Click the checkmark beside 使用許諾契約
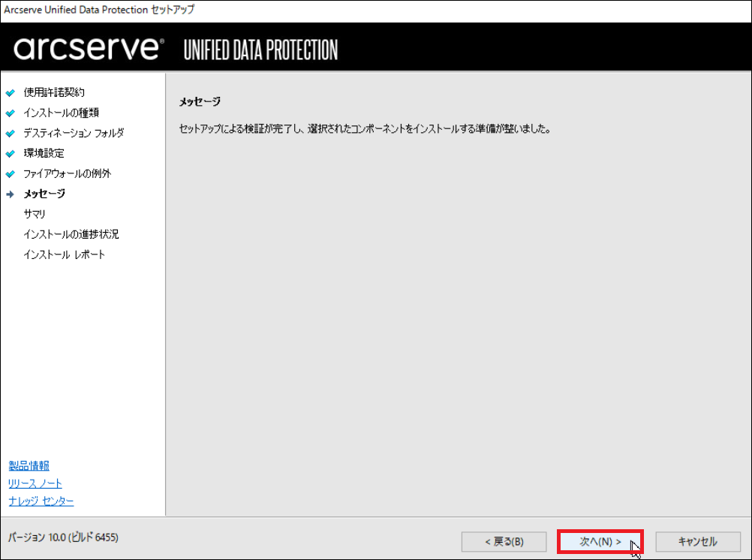Screen dimensions: 752x560 (10, 92)
